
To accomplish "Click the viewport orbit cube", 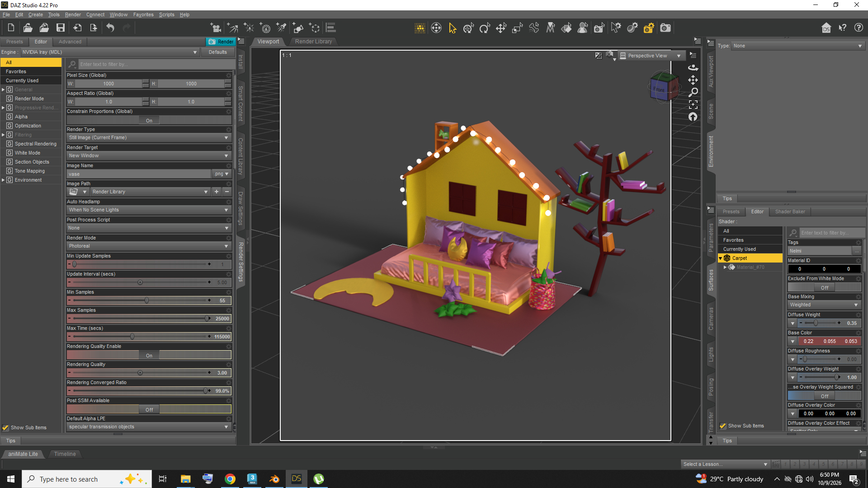I will [x=663, y=88].
